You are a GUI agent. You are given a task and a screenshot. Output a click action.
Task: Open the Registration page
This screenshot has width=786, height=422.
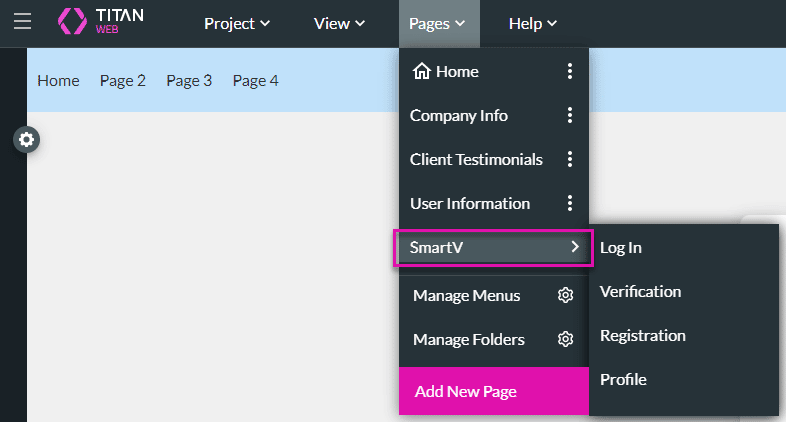click(x=642, y=335)
